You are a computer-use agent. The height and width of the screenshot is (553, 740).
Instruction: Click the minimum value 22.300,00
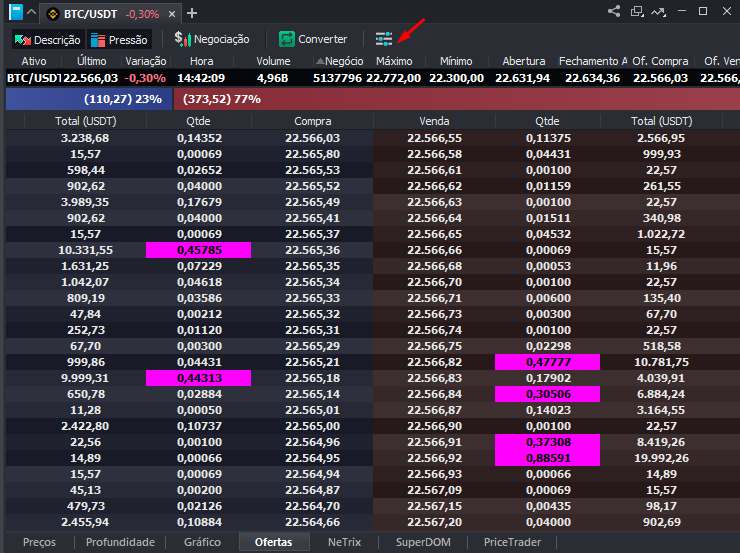pos(456,78)
